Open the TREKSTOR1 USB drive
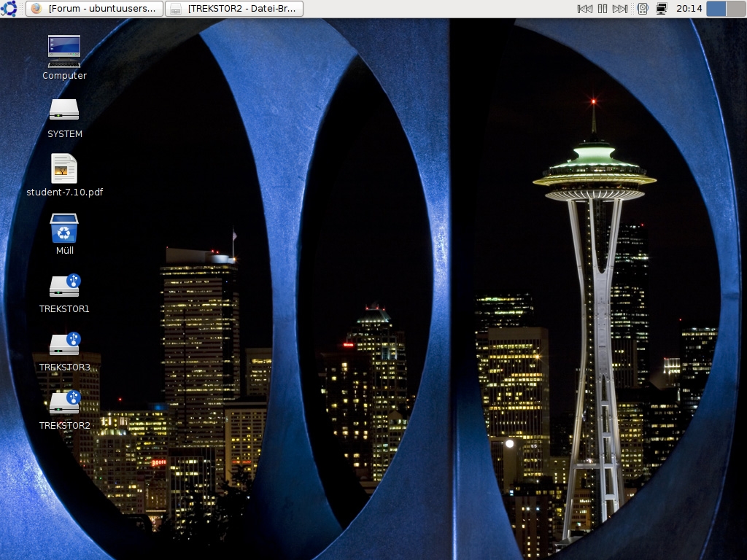Screen dimensions: 747x560 (64, 286)
